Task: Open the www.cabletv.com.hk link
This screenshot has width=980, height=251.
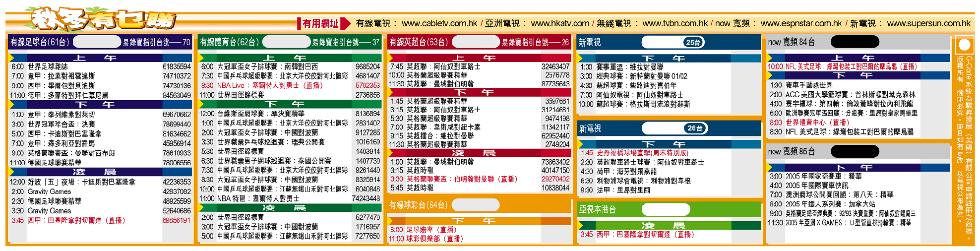Action: (439, 23)
